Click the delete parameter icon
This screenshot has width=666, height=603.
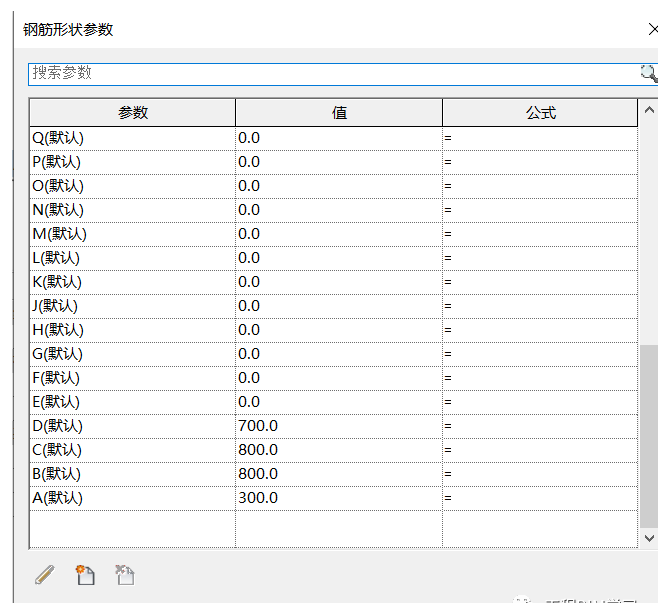click(x=125, y=575)
